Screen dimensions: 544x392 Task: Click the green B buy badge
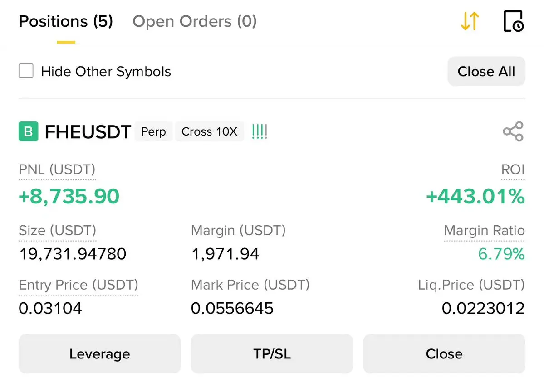[x=28, y=132]
